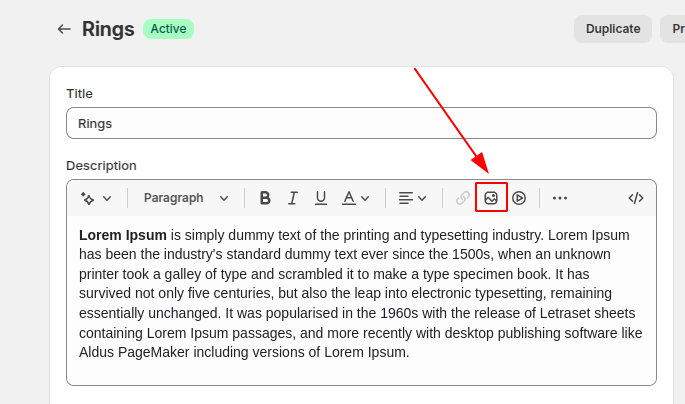Click the Active status badge
Viewport: 685px width, 404px height.
(168, 29)
